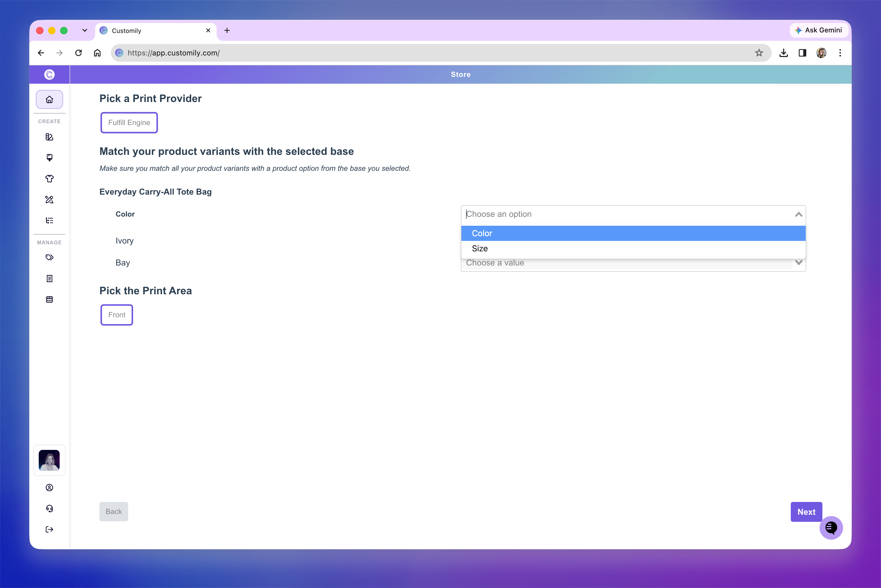Click the logout icon at the sidebar bottom
This screenshot has width=881, height=588.
coord(49,529)
